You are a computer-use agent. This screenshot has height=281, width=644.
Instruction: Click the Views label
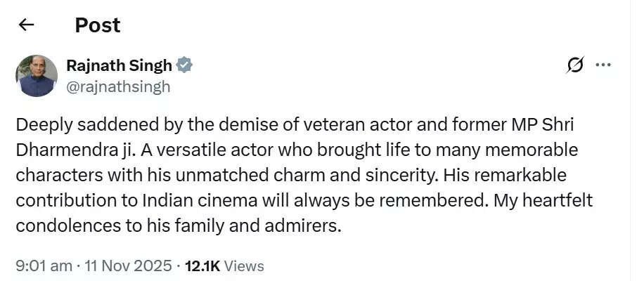244,266
